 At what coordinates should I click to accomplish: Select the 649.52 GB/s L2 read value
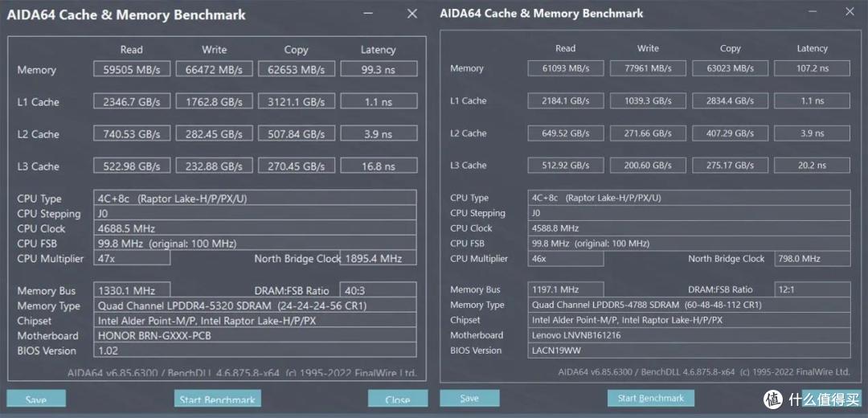coord(565,133)
